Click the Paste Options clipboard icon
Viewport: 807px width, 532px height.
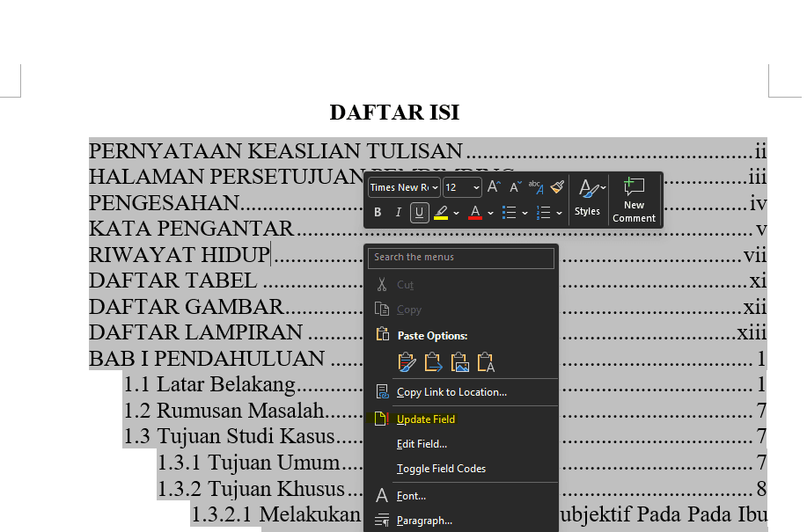[382, 334]
